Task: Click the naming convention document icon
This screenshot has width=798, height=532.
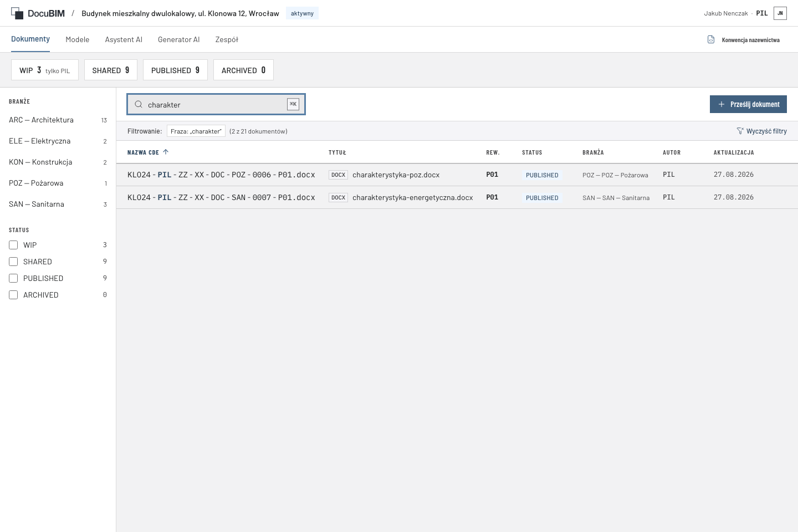Action: pyautogui.click(x=711, y=39)
